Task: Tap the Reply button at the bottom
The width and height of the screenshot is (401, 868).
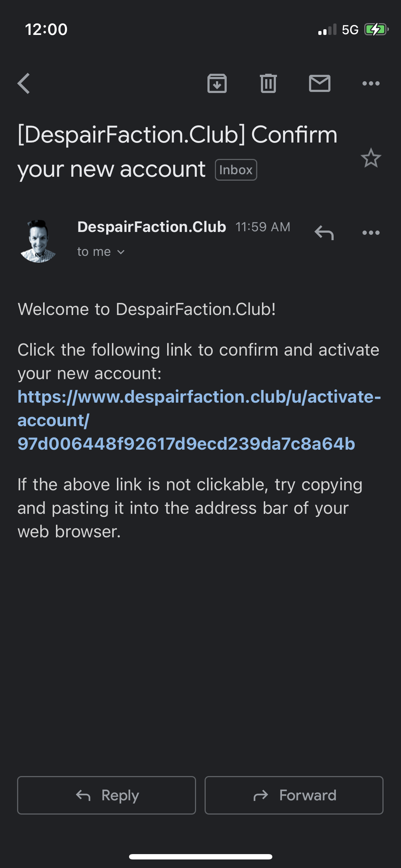Action: (107, 795)
